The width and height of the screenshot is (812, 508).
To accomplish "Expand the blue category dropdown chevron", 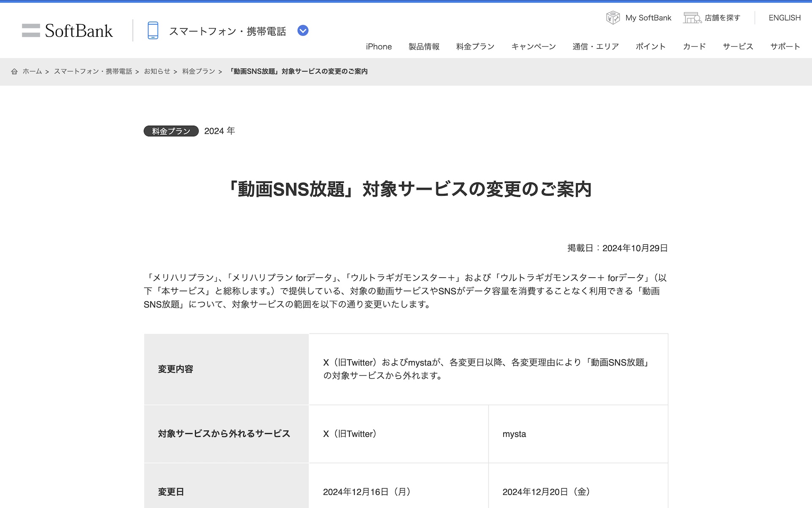I will point(303,31).
